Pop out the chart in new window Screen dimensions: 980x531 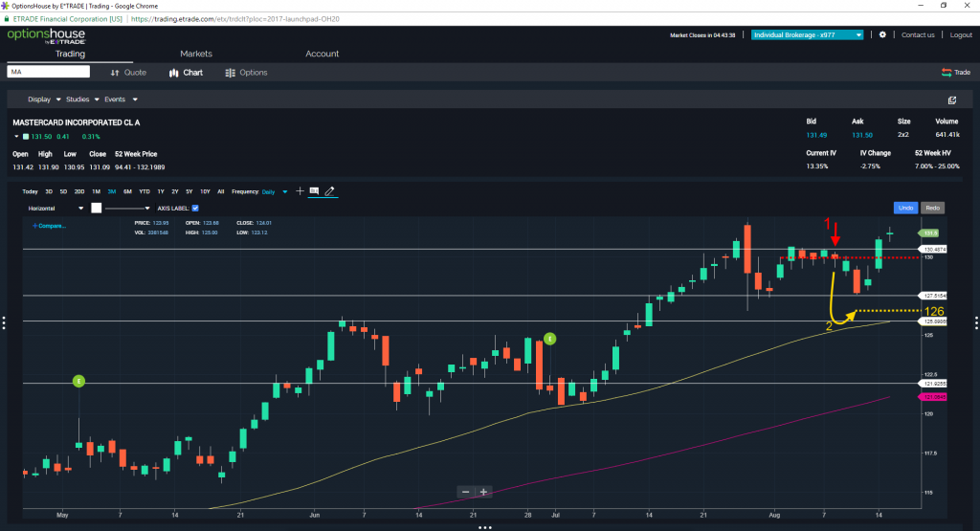click(x=952, y=100)
